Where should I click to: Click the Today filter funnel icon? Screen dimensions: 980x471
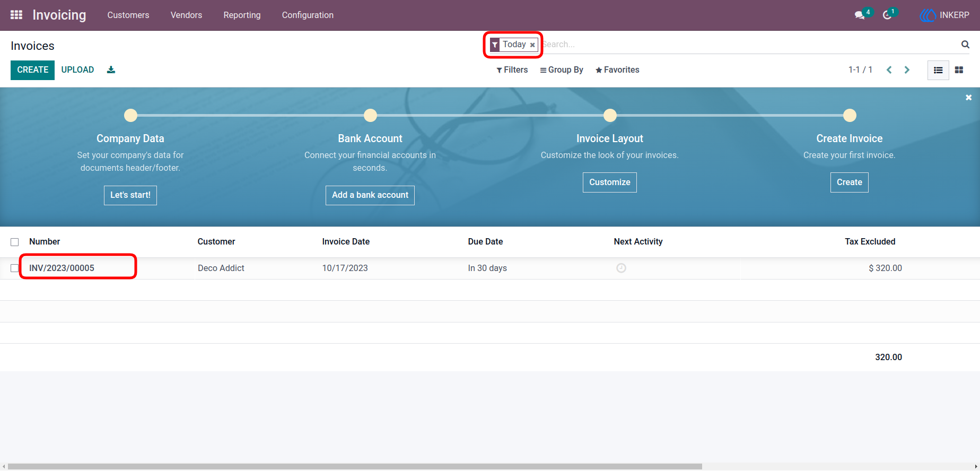(x=495, y=45)
